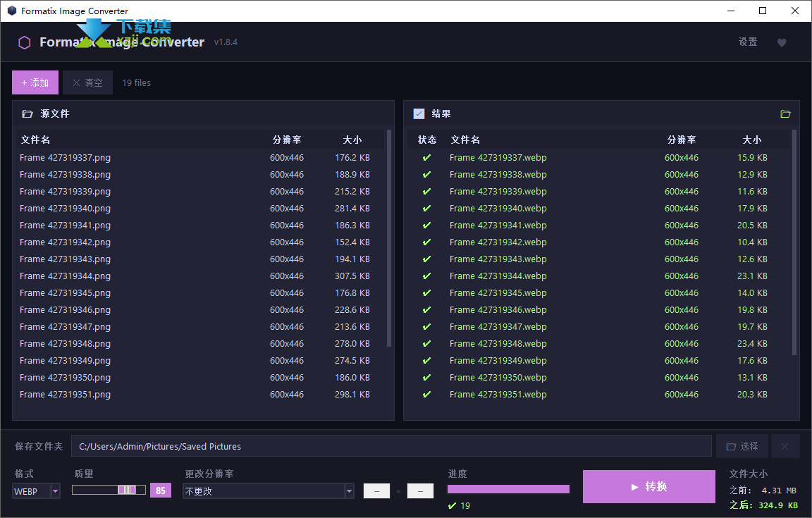Click status checkmark for Frame 427319348.webp
This screenshot has height=518, width=812.
426,344
